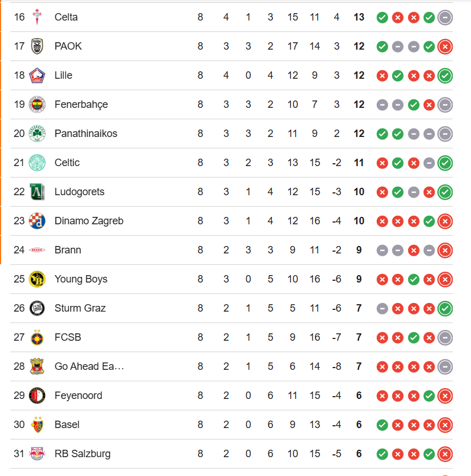This screenshot has height=476, width=471.
Task: Open Panathinaikos's circled latest draw result
Action: (x=445, y=134)
